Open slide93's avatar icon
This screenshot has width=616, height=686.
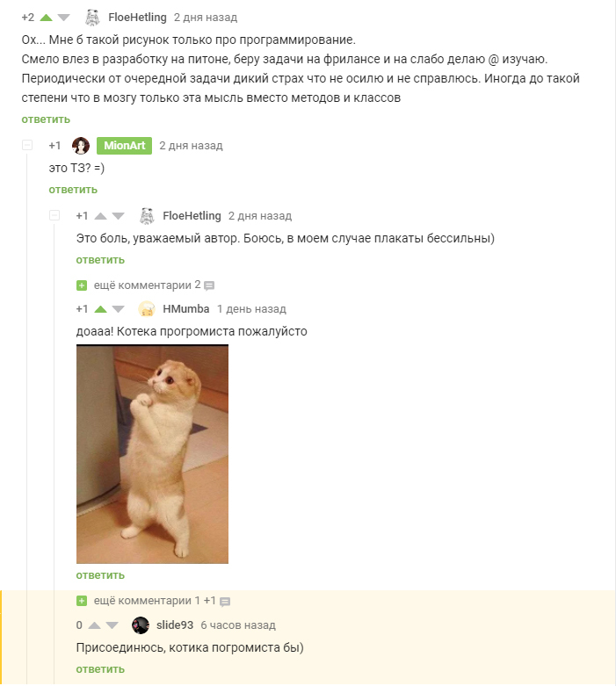141,625
